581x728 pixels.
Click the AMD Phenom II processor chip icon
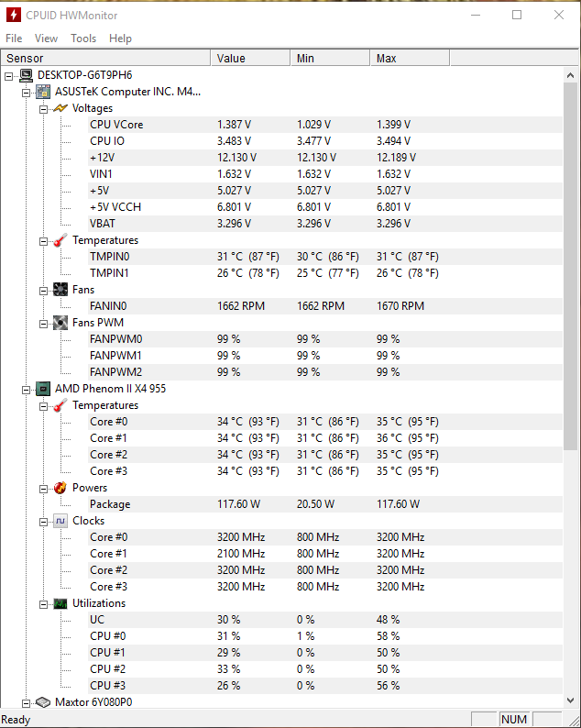(x=43, y=389)
